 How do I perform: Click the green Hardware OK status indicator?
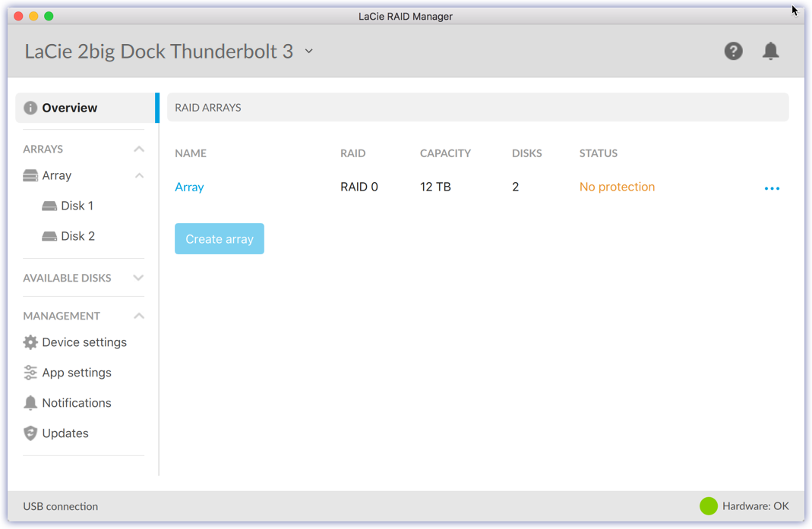708,506
